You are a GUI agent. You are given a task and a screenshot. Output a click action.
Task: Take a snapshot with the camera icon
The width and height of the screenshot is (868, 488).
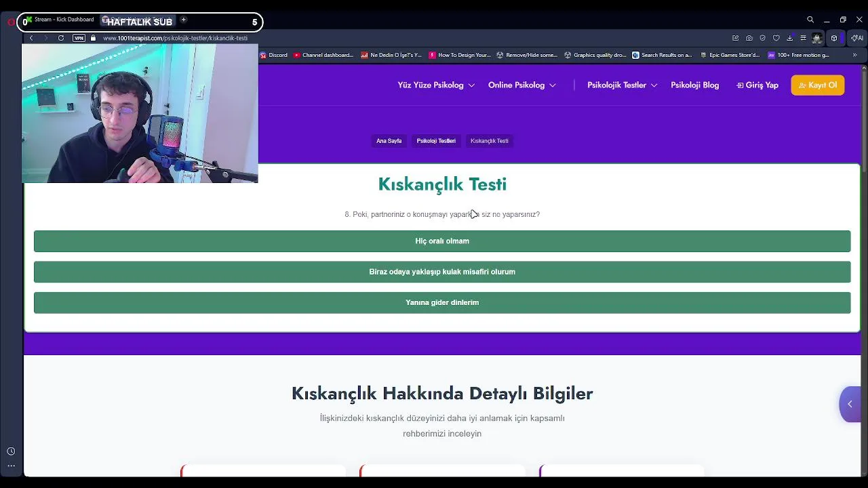749,38
